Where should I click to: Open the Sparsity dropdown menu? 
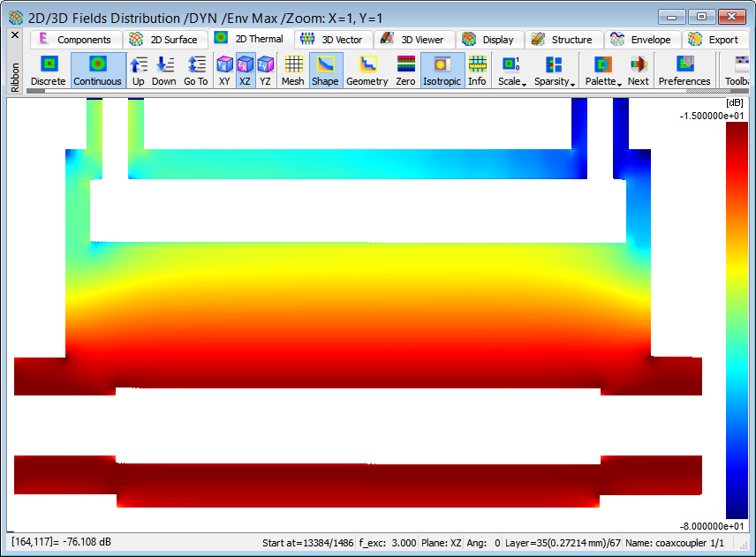click(x=555, y=71)
